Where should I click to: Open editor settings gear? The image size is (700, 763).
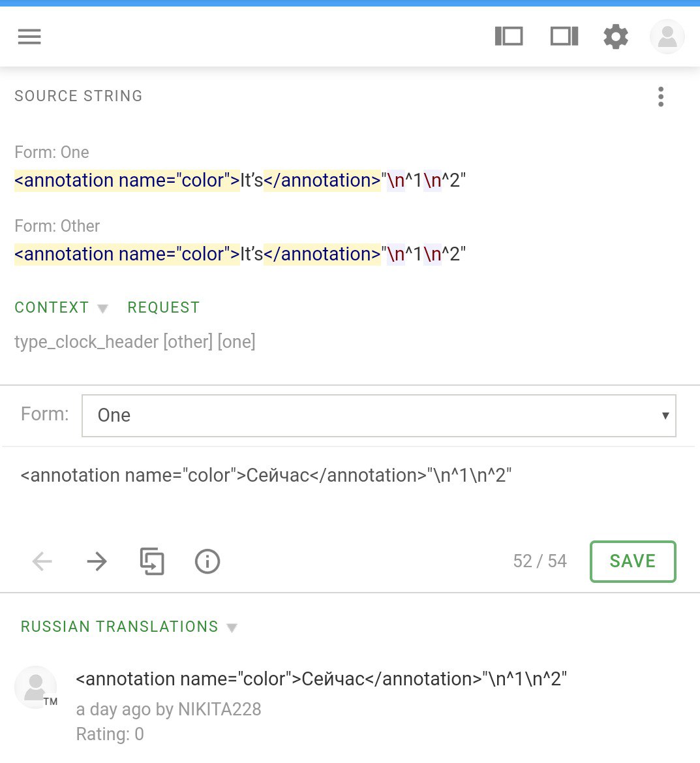616,37
